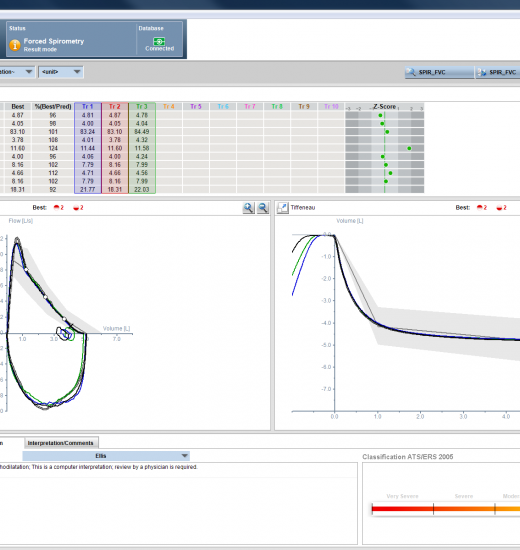
Task: Open the <unit> dropdown
Action: pos(61,72)
